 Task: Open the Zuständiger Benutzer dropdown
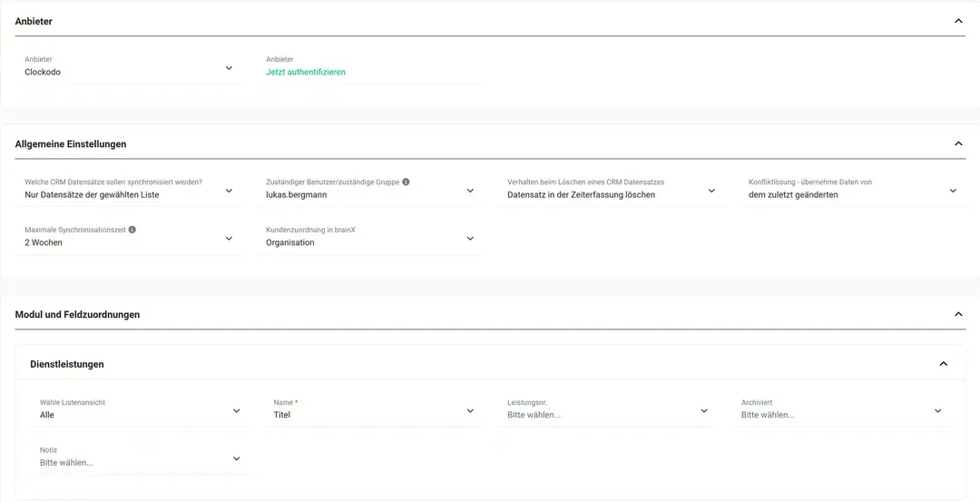[369, 190]
